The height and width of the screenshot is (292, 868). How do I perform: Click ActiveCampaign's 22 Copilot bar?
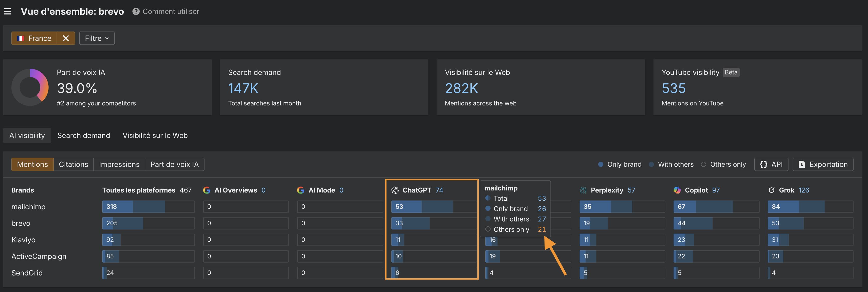716,256
